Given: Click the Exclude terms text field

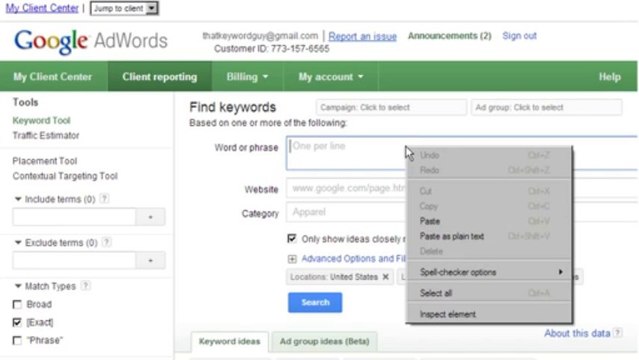Looking at the screenshot, I should click(74, 261).
